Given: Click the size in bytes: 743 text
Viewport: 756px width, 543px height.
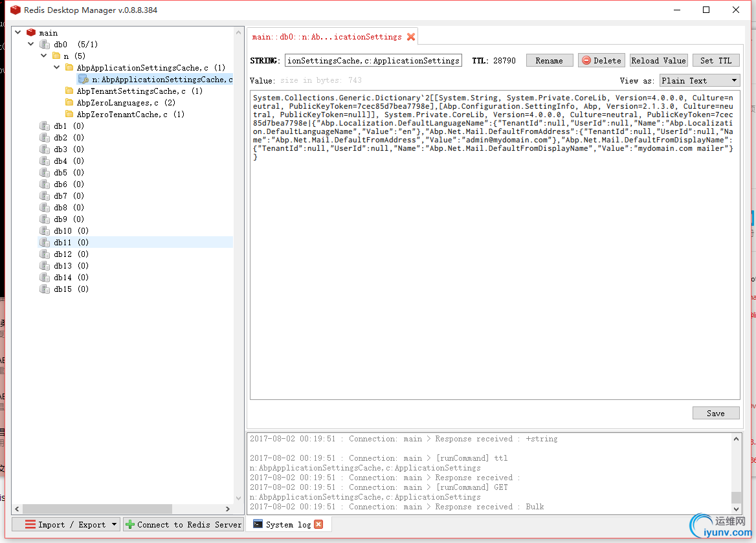Looking at the screenshot, I should 320,80.
